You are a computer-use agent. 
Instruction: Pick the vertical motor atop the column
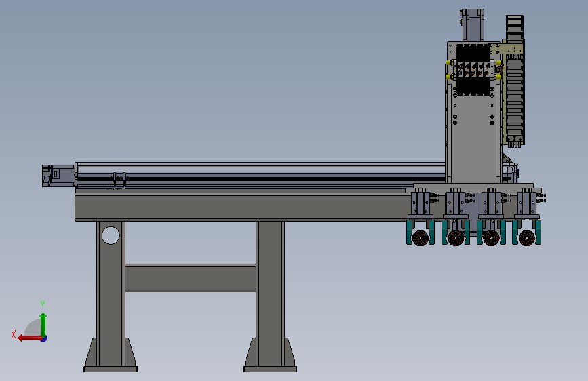coord(472,25)
